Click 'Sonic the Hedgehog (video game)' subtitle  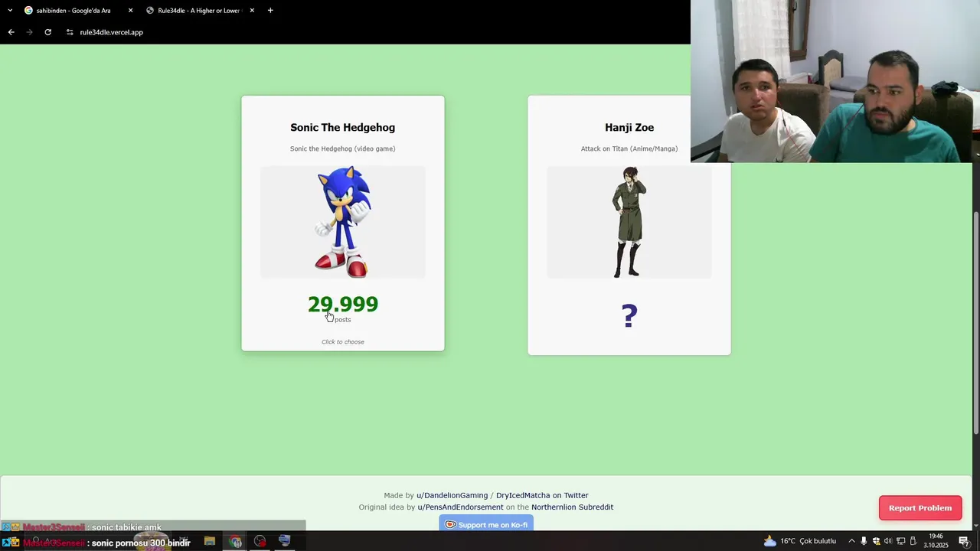point(343,148)
